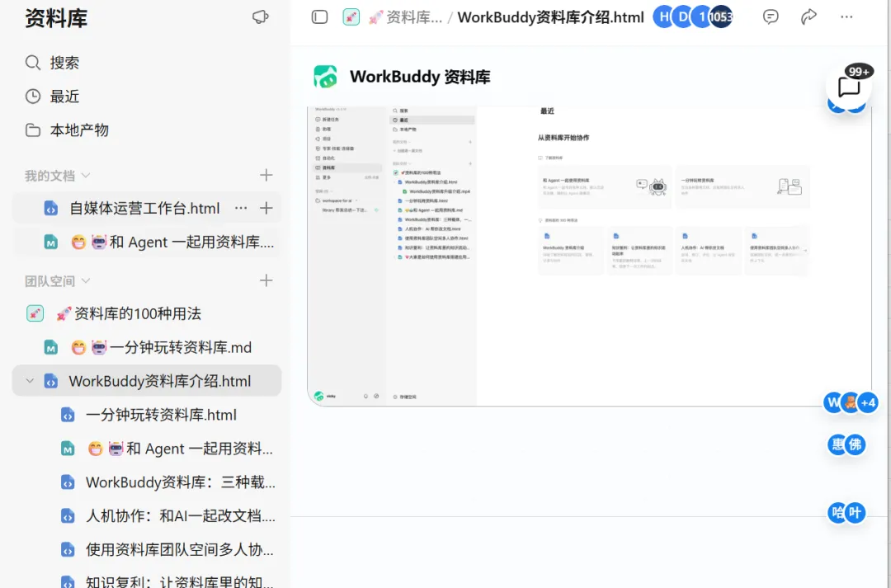Collapse the 我的文档 section
Image resolution: width=891 pixels, height=588 pixels.
[x=86, y=176]
